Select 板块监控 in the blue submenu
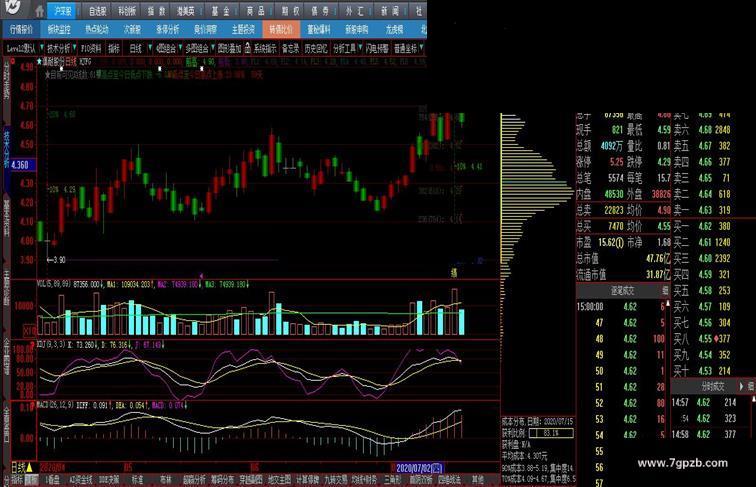This screenshot has width=756, height=487. [x=59, y=30]
